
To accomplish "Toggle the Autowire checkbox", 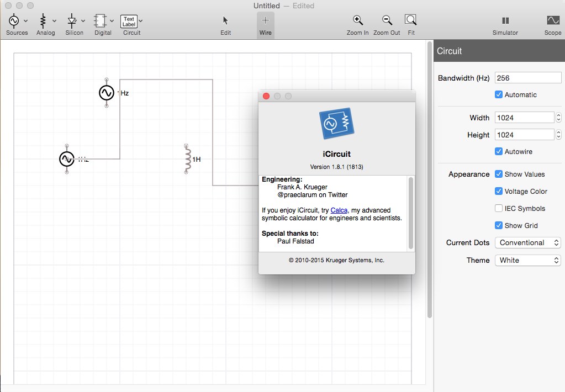I will click(x=499, y=151).
